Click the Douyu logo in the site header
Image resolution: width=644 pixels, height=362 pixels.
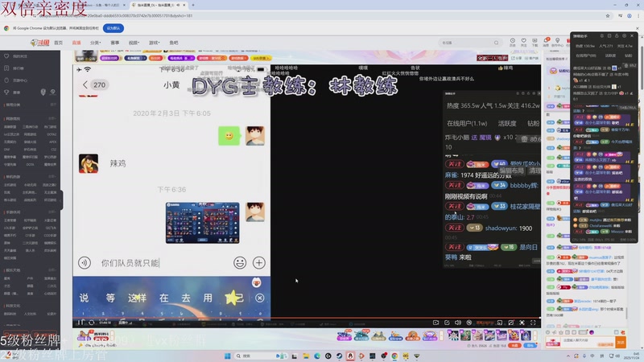click(39, 43)
